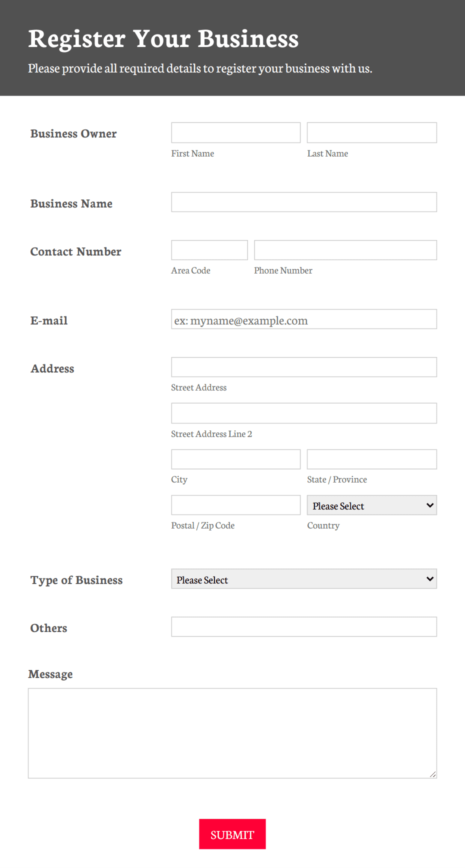This screenshot has height=868, width=465.
Task: Click the City input box
Action: [235, 458]
